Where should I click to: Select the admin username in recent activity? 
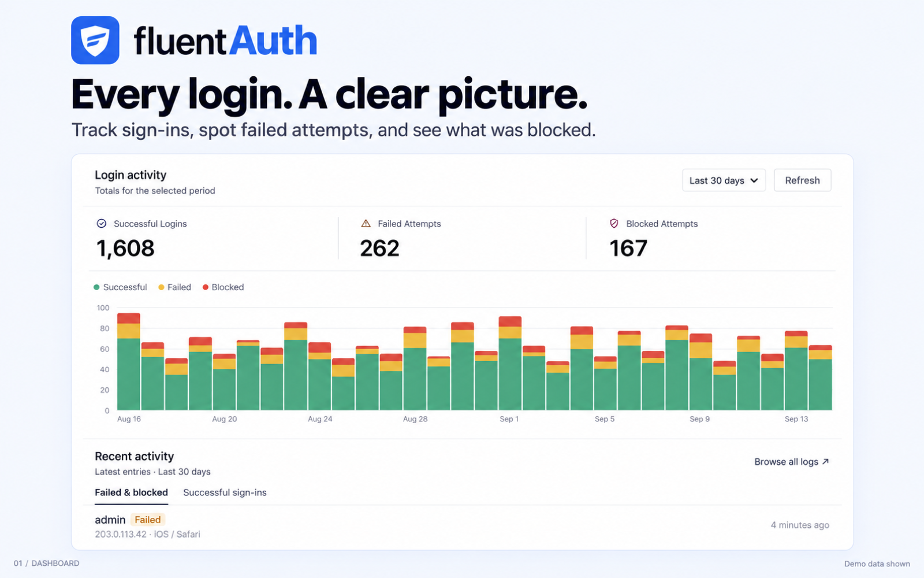coord(110,520)
